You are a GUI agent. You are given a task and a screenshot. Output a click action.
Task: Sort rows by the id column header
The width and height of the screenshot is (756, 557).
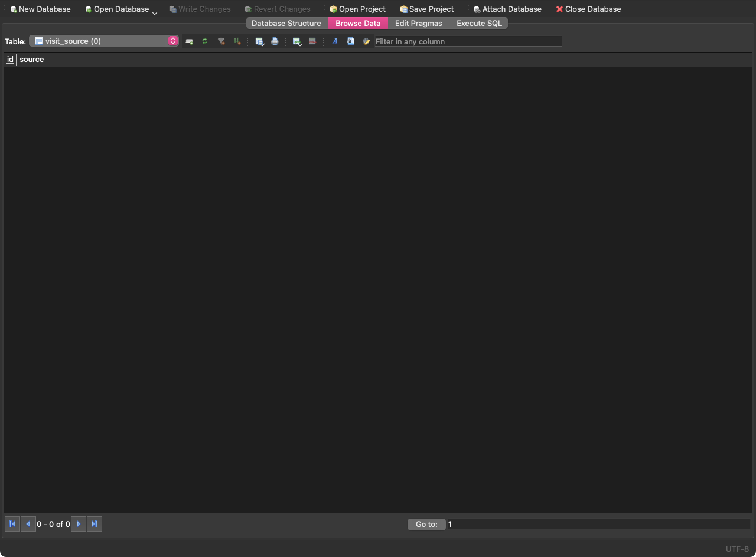pyautogui.click(x=10, y=59)
